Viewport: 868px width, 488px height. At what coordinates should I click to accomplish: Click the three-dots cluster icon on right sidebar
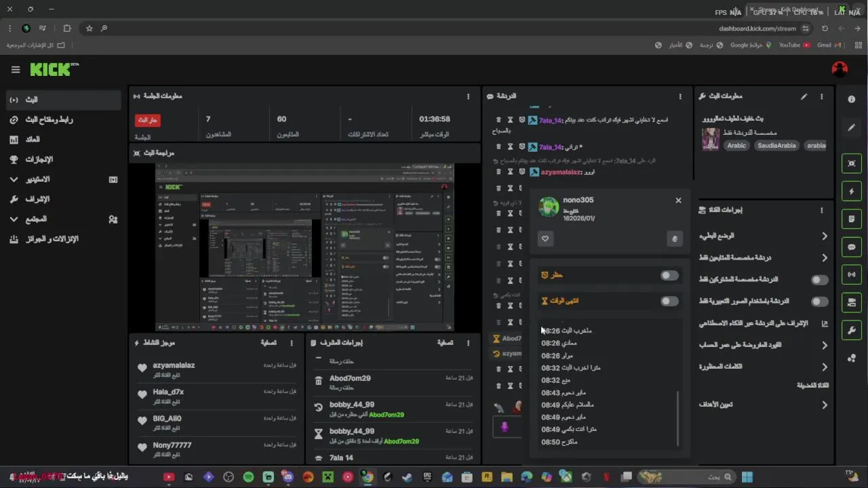(852, 358)
